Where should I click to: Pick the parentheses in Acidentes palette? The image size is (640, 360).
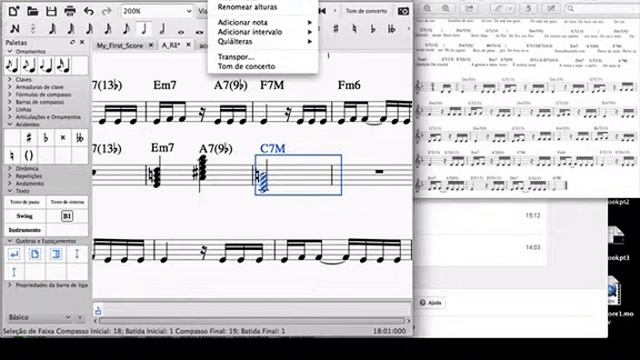[29, 155]
